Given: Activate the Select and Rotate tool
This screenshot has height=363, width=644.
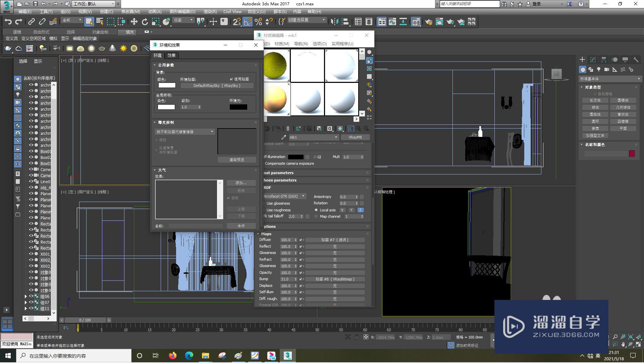Looking at the screenshot, I should pos(145,22).
